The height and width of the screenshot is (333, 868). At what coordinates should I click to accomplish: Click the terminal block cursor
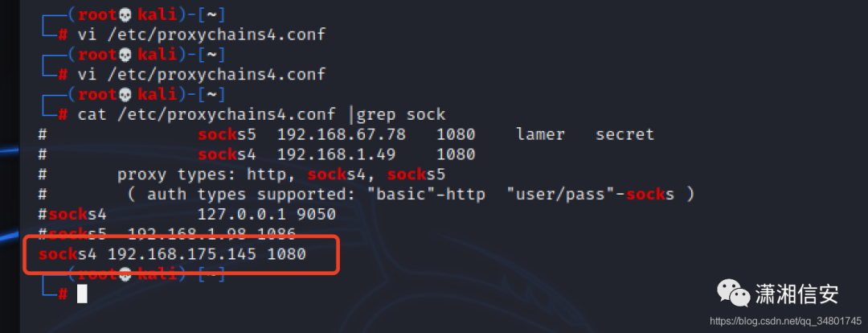pos(82,294)
